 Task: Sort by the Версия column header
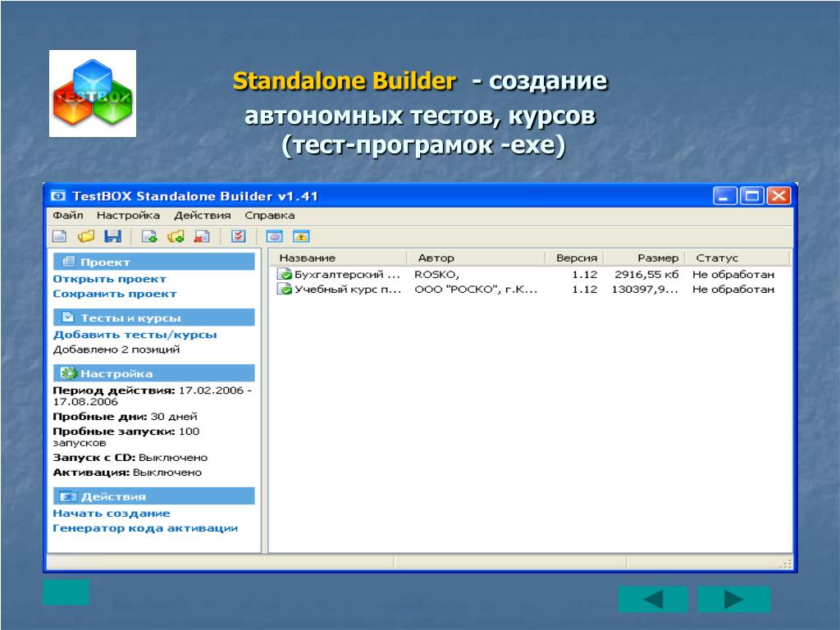click(x=575, y=258)
